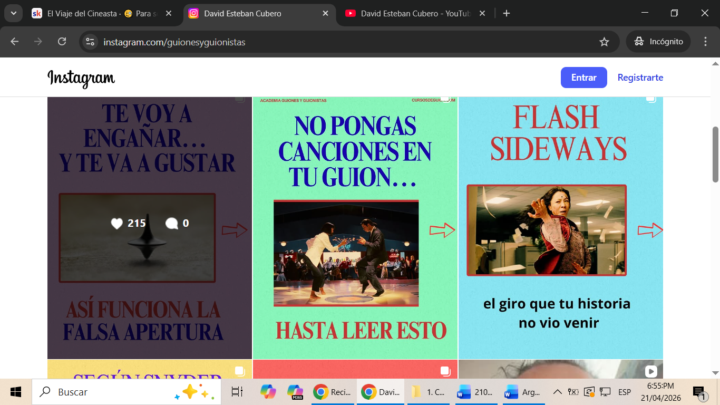This screenshot has width=720, height=405.
Task: Open the 'Te voy a engañar' post
Action: coord(150,228)
